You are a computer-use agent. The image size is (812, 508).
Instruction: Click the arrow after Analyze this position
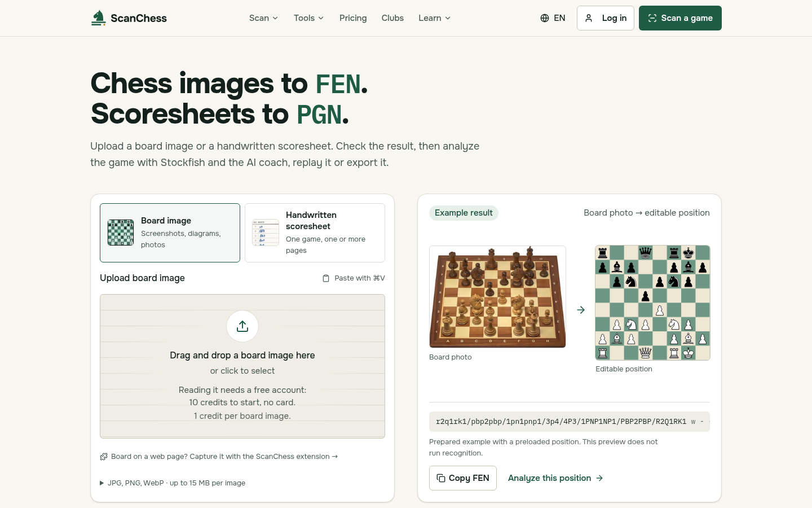(599, 478)
